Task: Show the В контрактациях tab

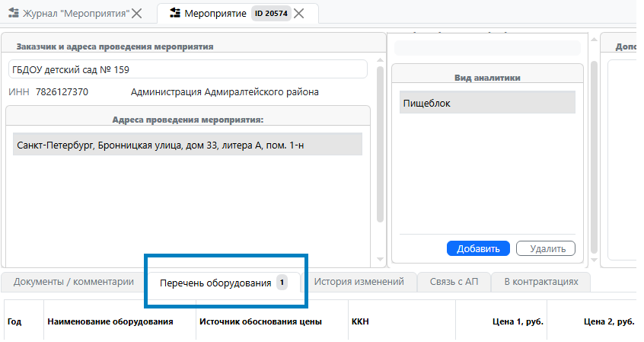Action: (x=540, y=282)
